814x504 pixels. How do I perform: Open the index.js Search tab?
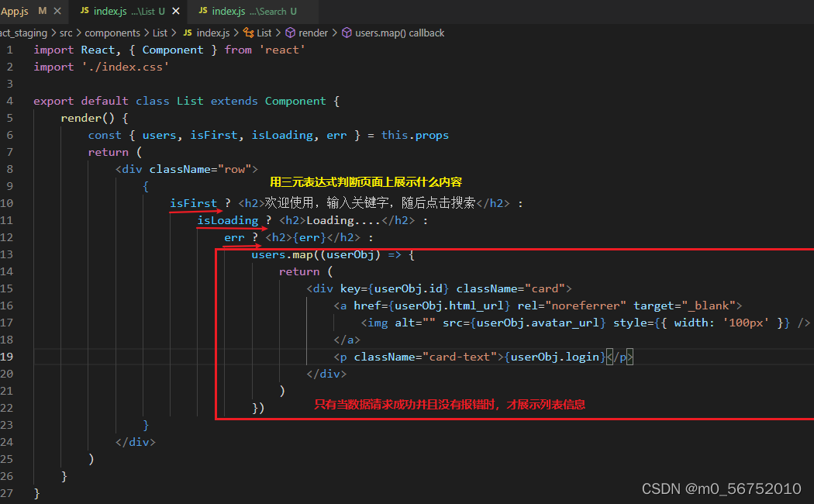pyautogui.click(x=247, y=11)
